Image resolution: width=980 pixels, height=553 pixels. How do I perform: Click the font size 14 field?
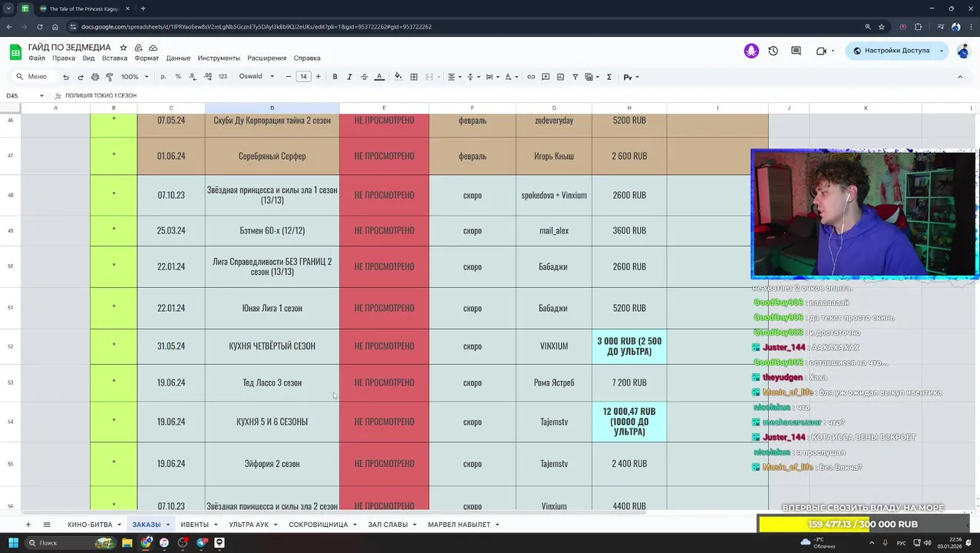tap(303, 77)
